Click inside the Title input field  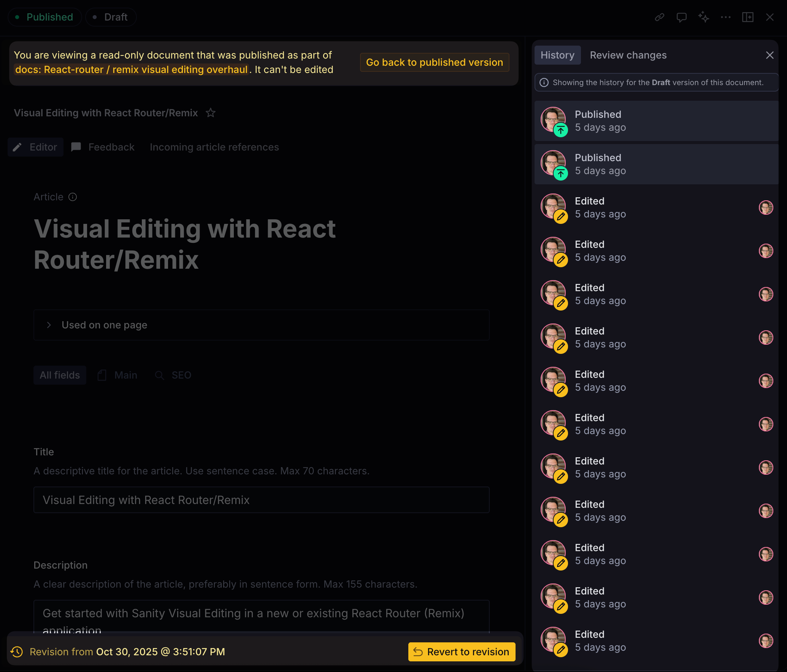click(261, 500)
